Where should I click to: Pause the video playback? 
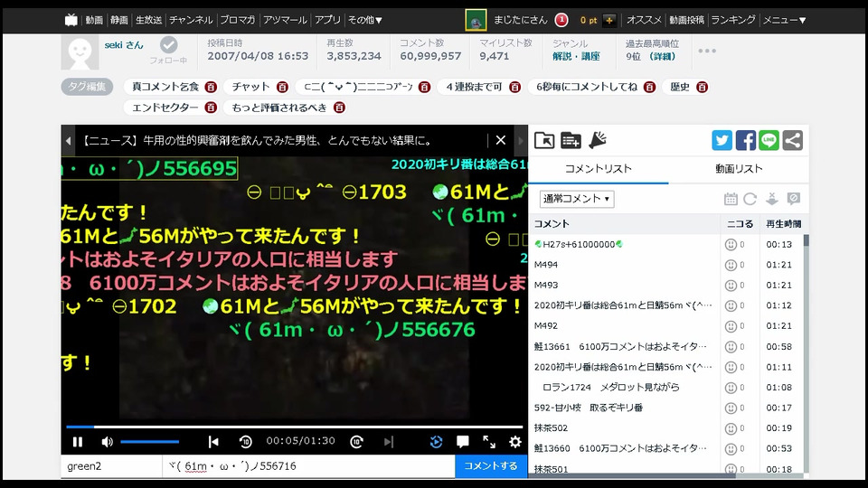(x=78, y=442)
